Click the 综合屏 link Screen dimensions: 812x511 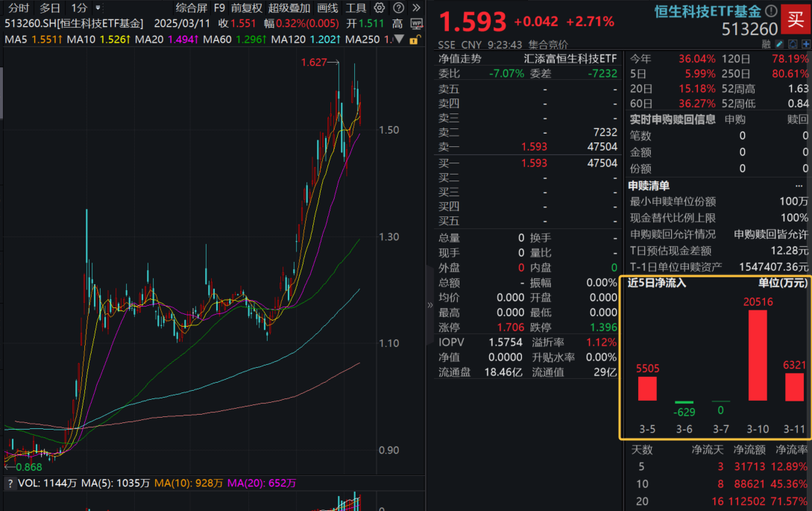(190, 7)
